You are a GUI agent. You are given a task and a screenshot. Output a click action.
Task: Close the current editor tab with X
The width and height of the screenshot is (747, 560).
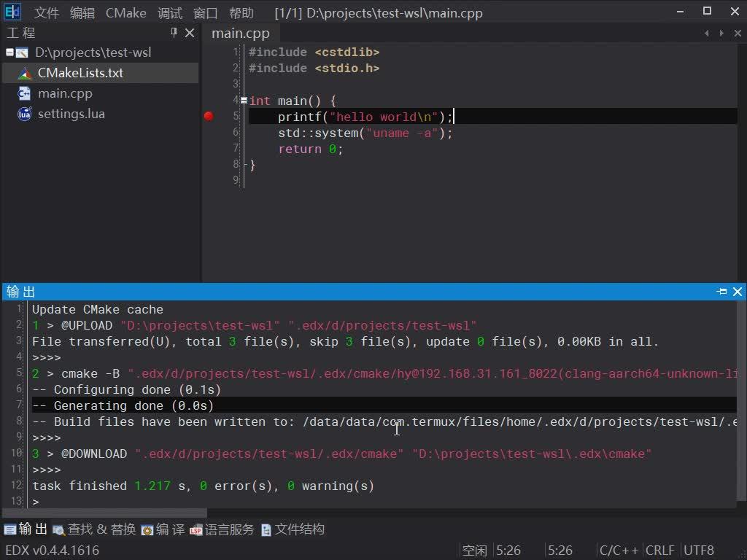pyautogui.click(x=738, y=33)
